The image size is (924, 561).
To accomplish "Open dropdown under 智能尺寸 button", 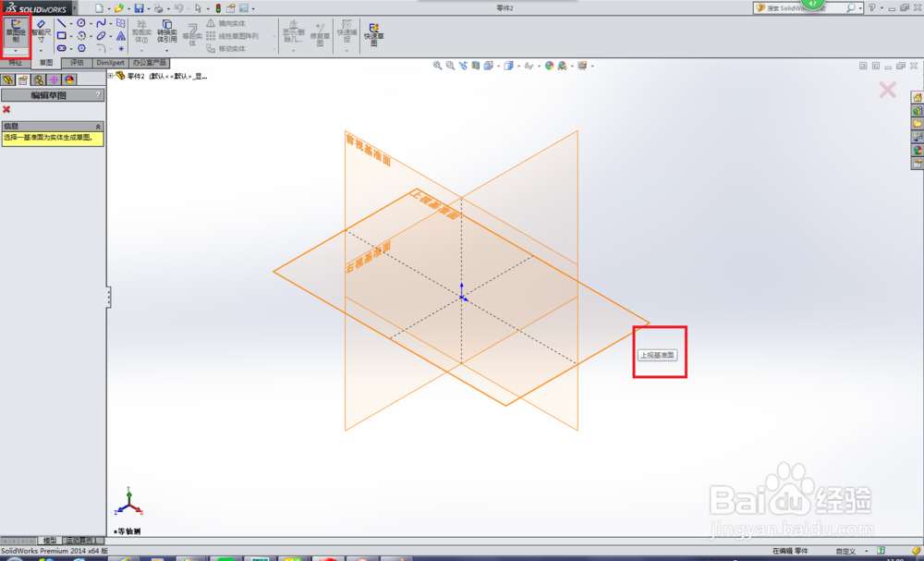I will click(42, 51).
